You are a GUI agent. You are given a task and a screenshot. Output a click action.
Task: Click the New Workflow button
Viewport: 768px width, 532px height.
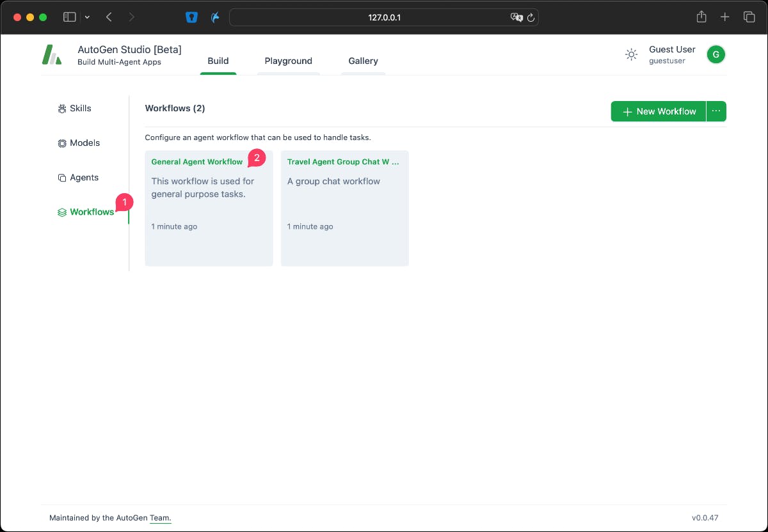[659, 111]
